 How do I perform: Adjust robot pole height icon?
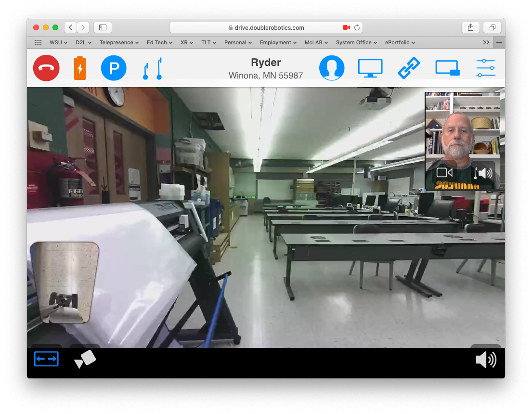(x=152, y=68)
